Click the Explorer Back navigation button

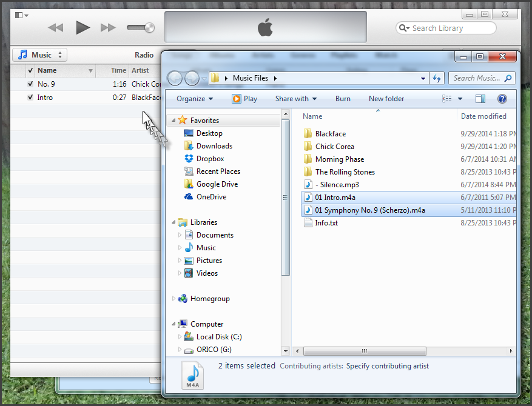coord(175,79)
